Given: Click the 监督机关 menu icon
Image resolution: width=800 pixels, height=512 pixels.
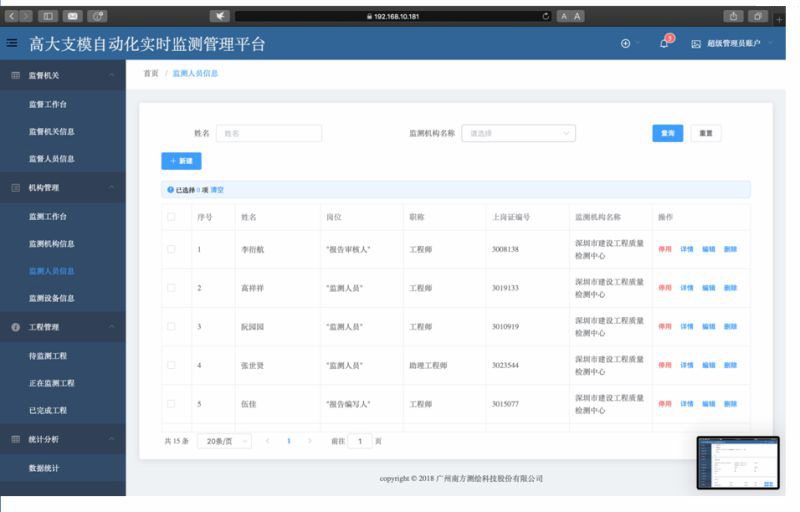Looking at the screenshot, I should coord(16,75).
